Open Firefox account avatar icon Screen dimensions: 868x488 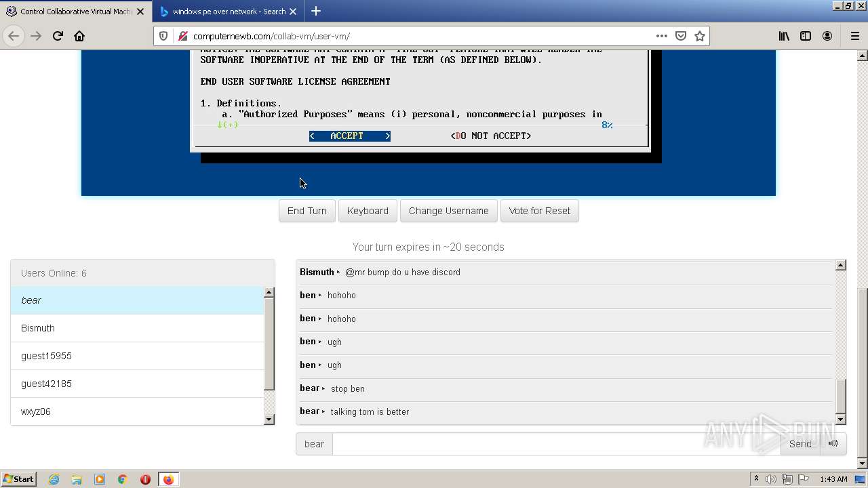pyautogui.click(x=827, y=36)
